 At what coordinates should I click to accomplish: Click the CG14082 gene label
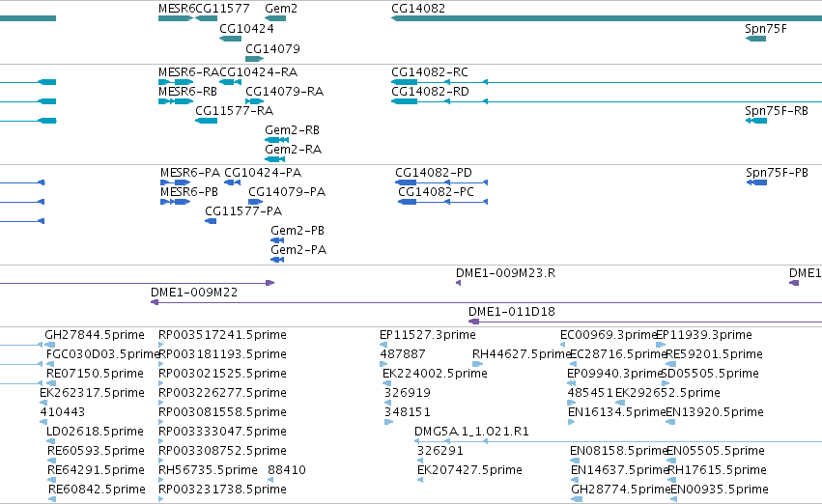(x=418, y=9)
